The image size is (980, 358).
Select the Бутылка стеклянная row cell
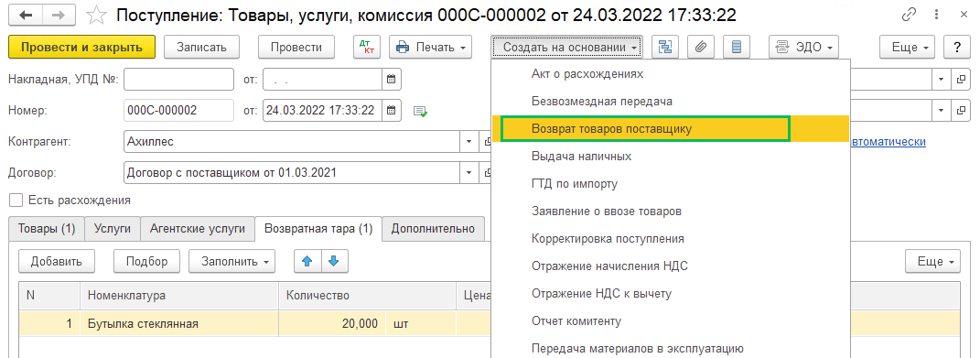pos(179,323)
